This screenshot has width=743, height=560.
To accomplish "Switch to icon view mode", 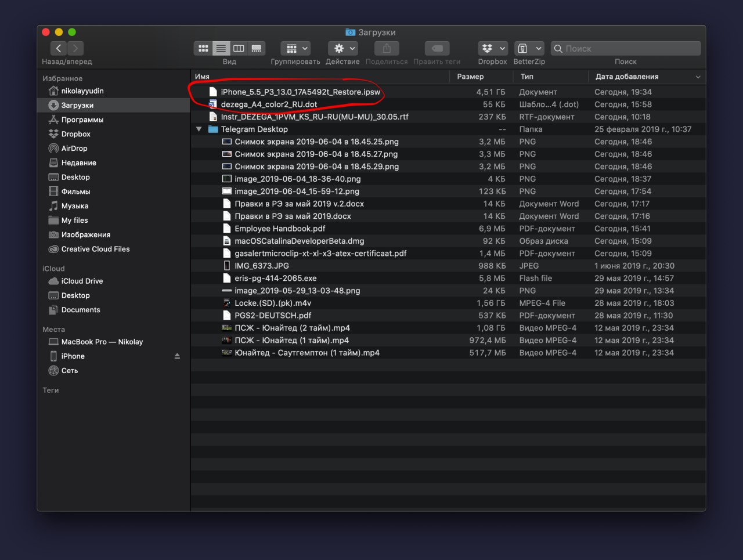I will point(203,48).
